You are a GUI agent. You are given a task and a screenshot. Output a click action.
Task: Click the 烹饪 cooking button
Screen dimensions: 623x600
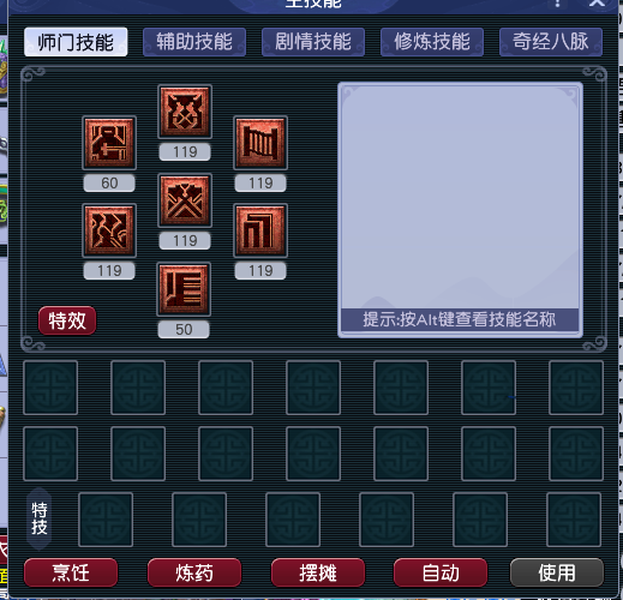click(x=71, y=573)
